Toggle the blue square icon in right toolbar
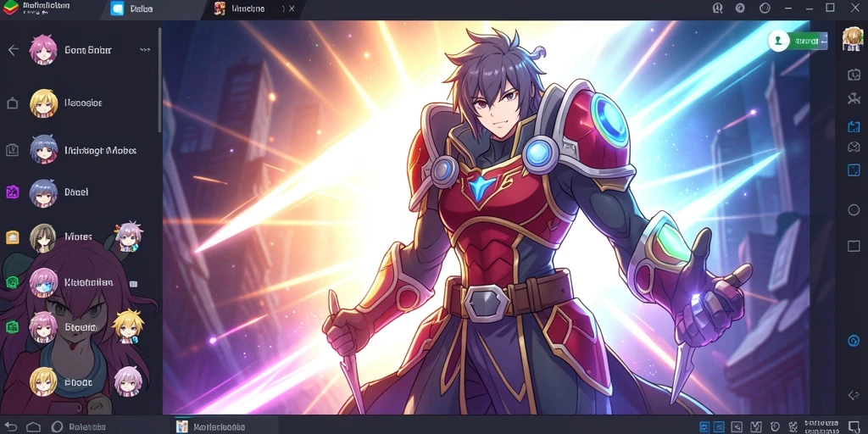This screenshot has height=434, width=868. coord(854,170)
